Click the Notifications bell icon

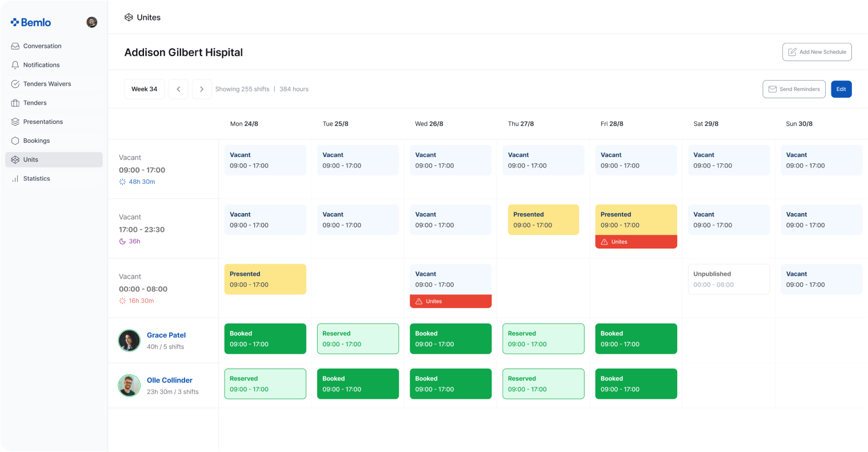coord(15,65)
